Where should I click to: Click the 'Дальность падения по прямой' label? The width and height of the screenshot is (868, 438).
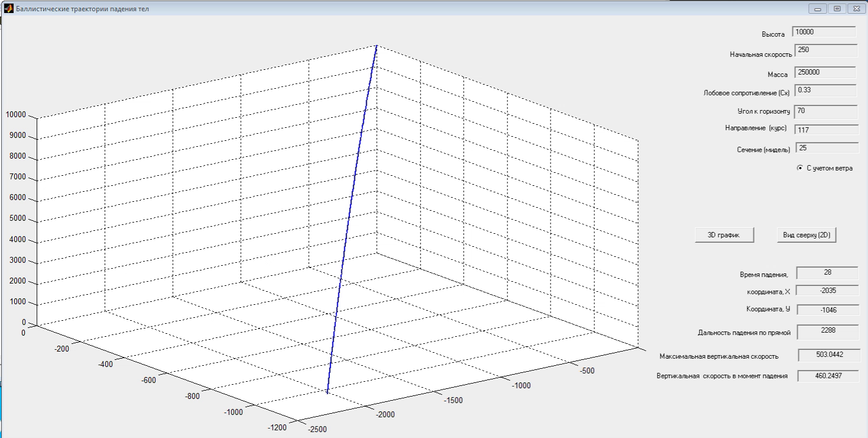coord(744,333)
